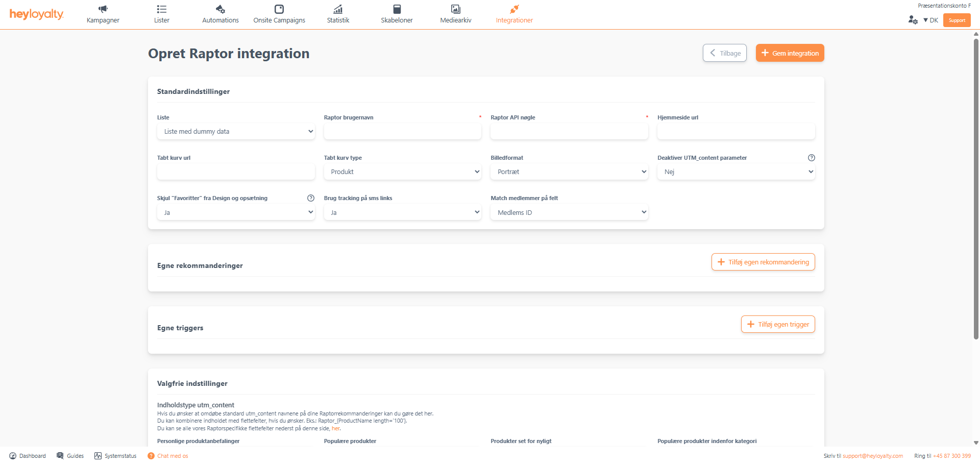This screenshot has width=980, height=465.
Task: Click the Raptor brugernavn input field
Action: pos(402,132)
